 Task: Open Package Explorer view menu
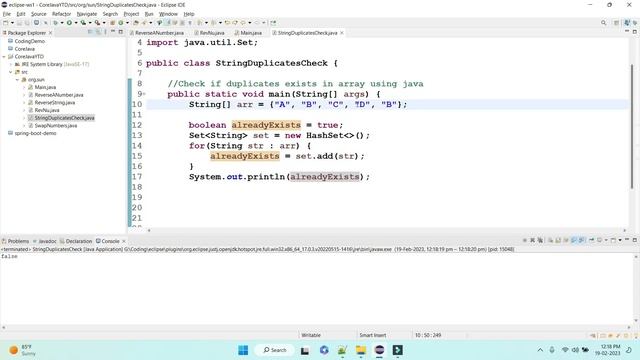coord(105,32)
